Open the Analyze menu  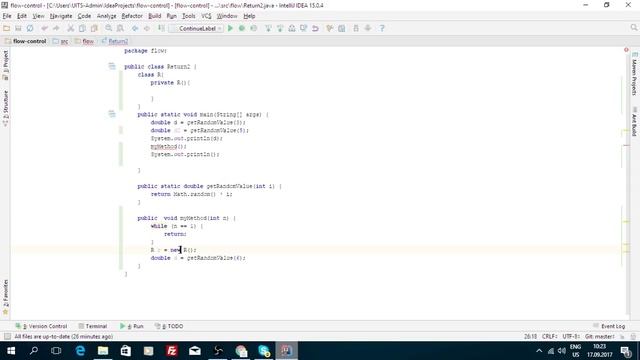pos(107,16)
